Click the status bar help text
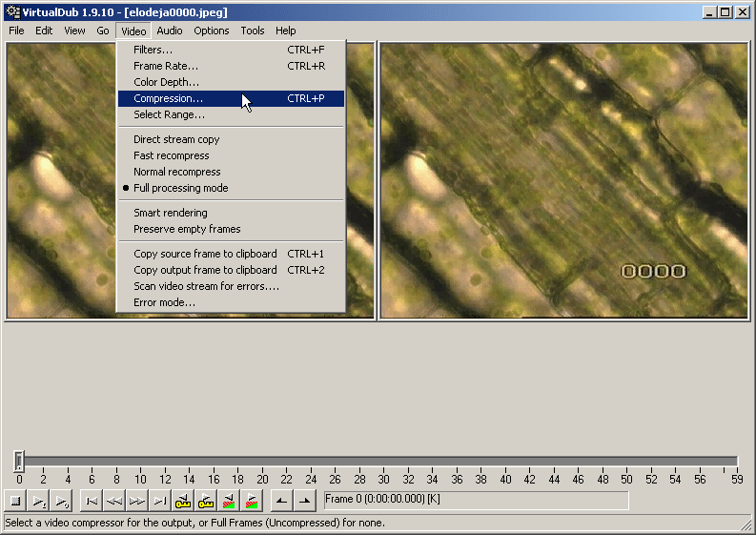This screenshot has height=535, width=756. [195, 523]
